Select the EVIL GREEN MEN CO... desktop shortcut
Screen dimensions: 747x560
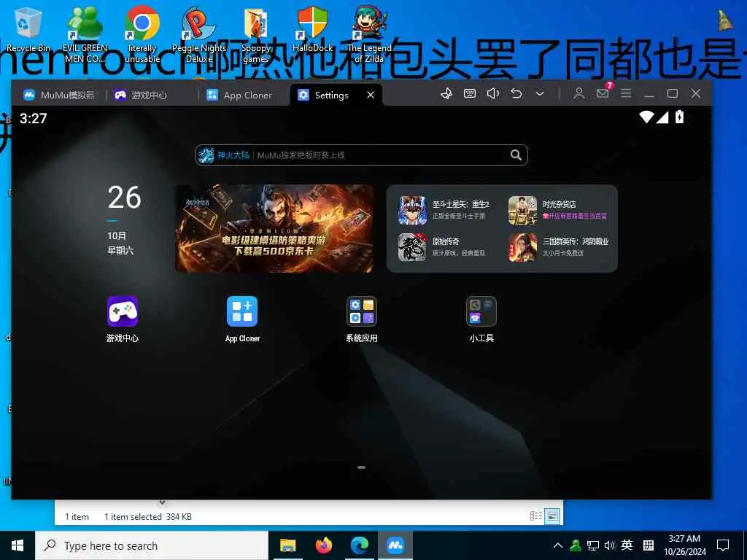85,34
